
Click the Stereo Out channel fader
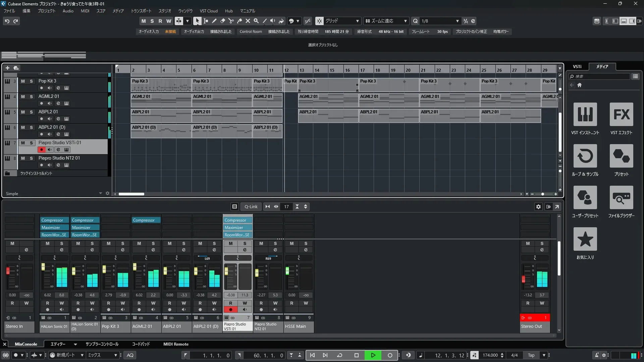523,279
